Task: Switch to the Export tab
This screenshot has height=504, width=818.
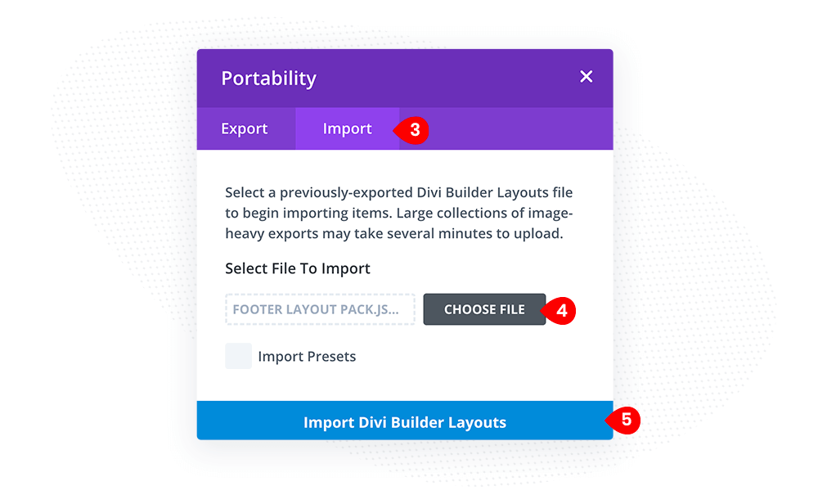Action: (x=245, y=128)
